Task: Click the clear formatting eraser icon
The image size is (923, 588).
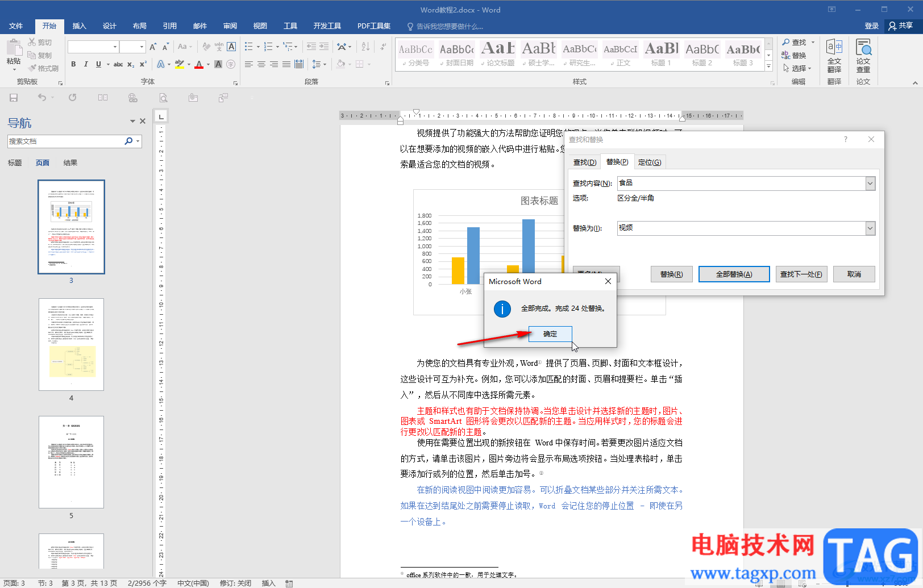Action: click(206, 47)
